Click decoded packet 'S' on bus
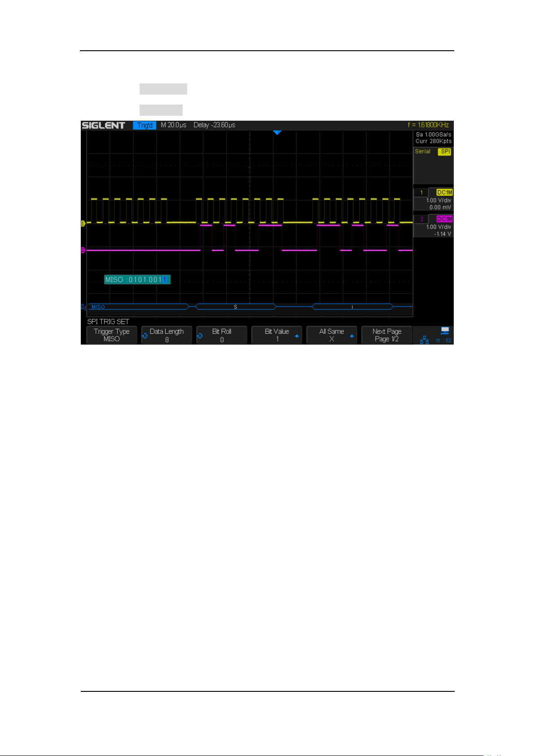 [236, 307]
